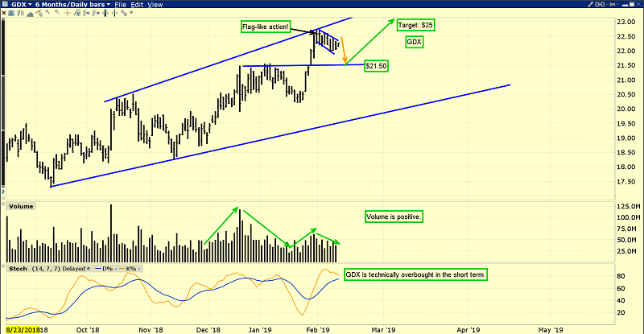Click the Delayed data indicator icon
This screenshot has width=644, height=334.
pos(89,269)
